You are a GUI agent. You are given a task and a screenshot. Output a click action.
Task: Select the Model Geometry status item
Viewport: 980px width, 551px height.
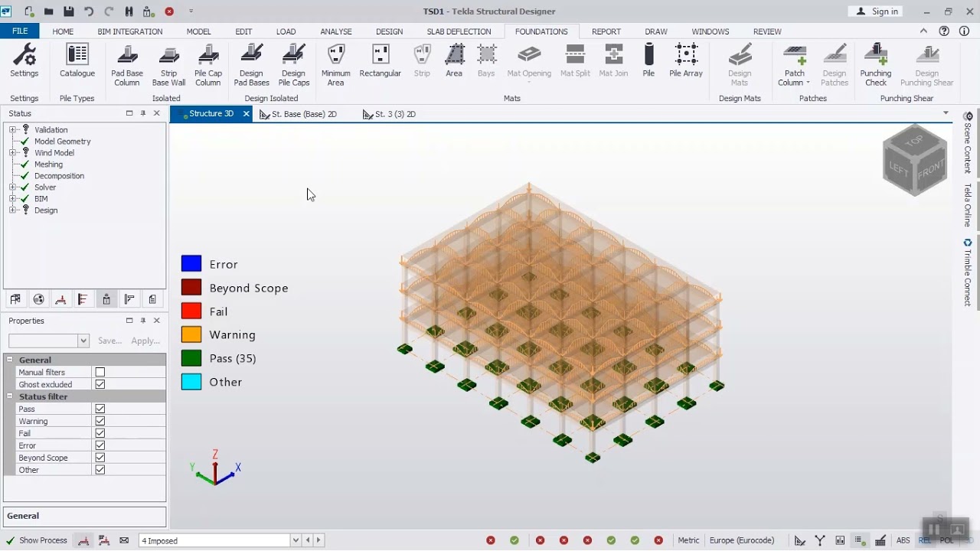(x=62, y=142)
